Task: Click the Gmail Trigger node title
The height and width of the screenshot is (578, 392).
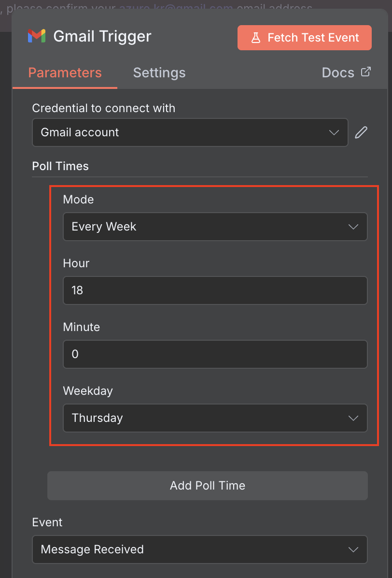Action: 102,36
